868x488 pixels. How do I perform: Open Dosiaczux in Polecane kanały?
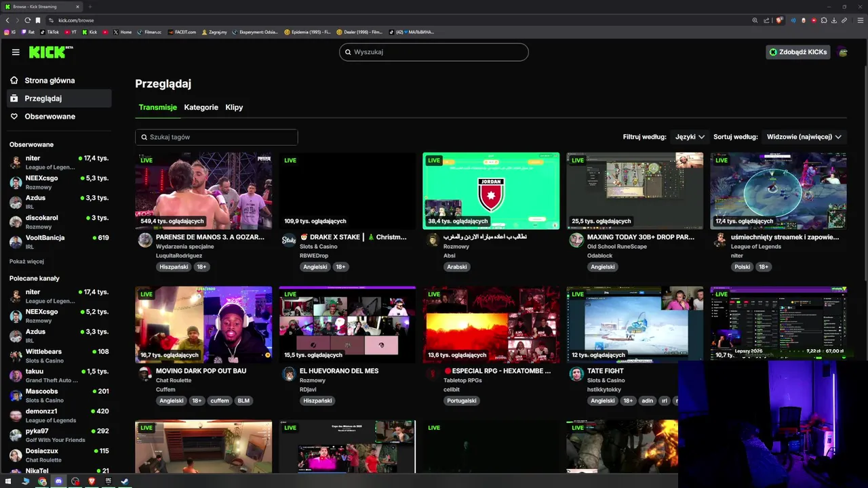tap(59, 455)
